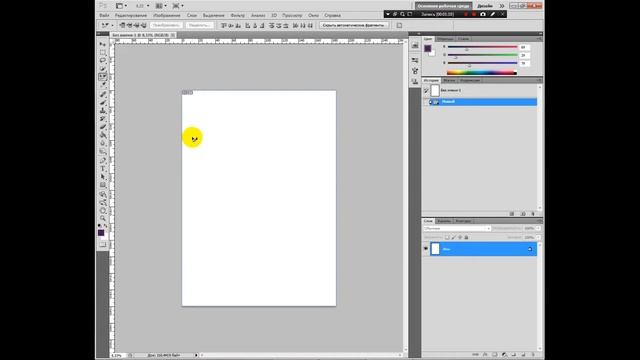Open the Файл menu
This screenshot has width=640, height=360.
click(104, 16)
